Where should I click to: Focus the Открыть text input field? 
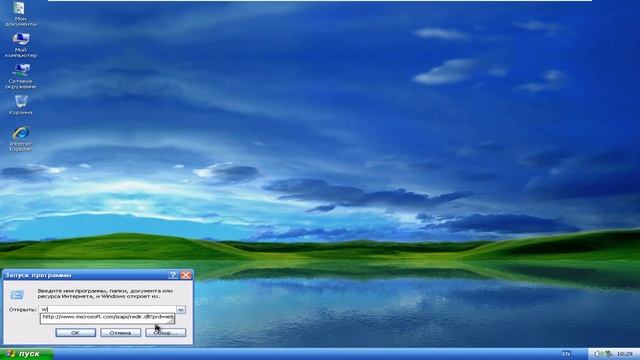click(108, 309)
